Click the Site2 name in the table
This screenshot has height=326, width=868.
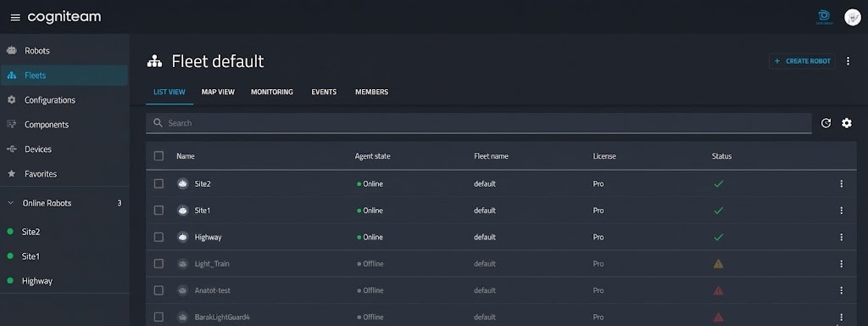203,183
